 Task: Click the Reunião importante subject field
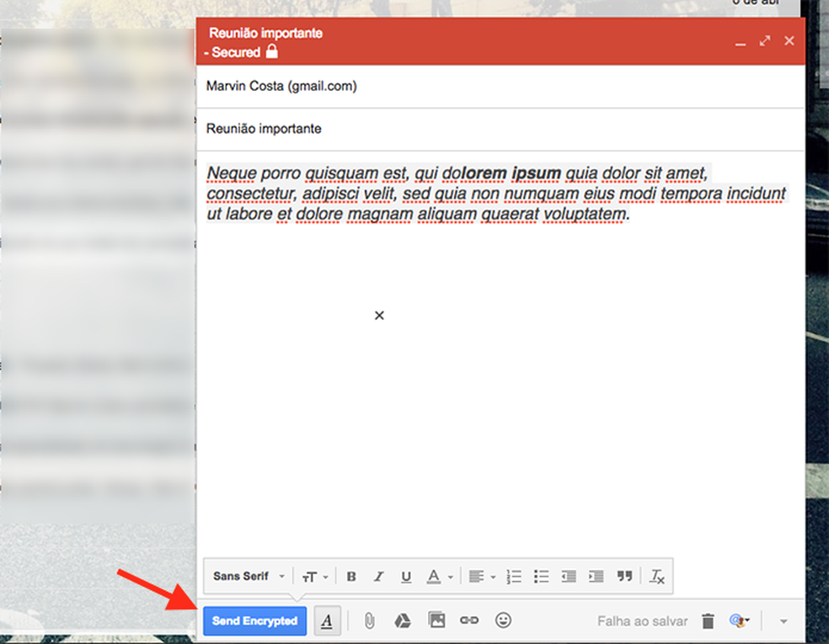[x=337, y=129]
